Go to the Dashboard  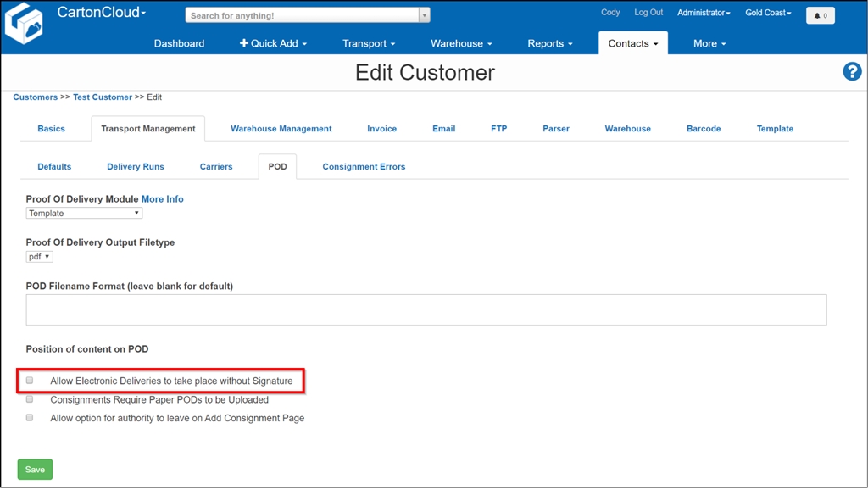tap(179, 43)
